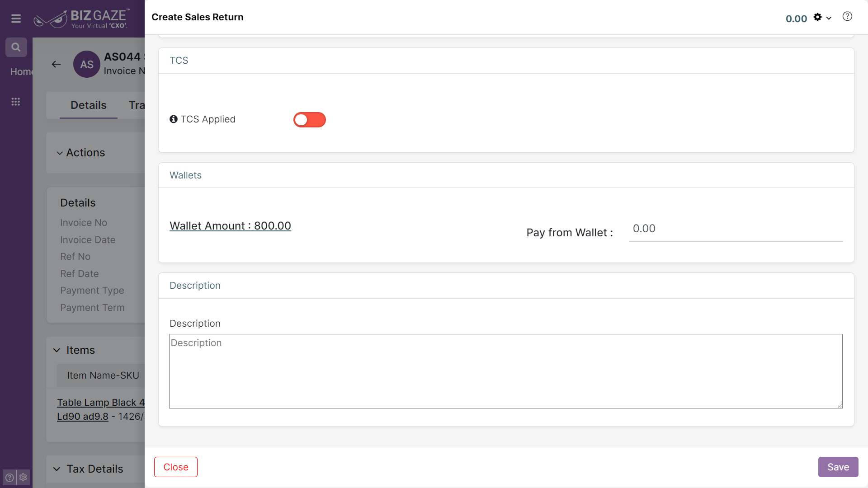868x488 pixels.
Task: Switch to the Details tab
Action: 89,105
